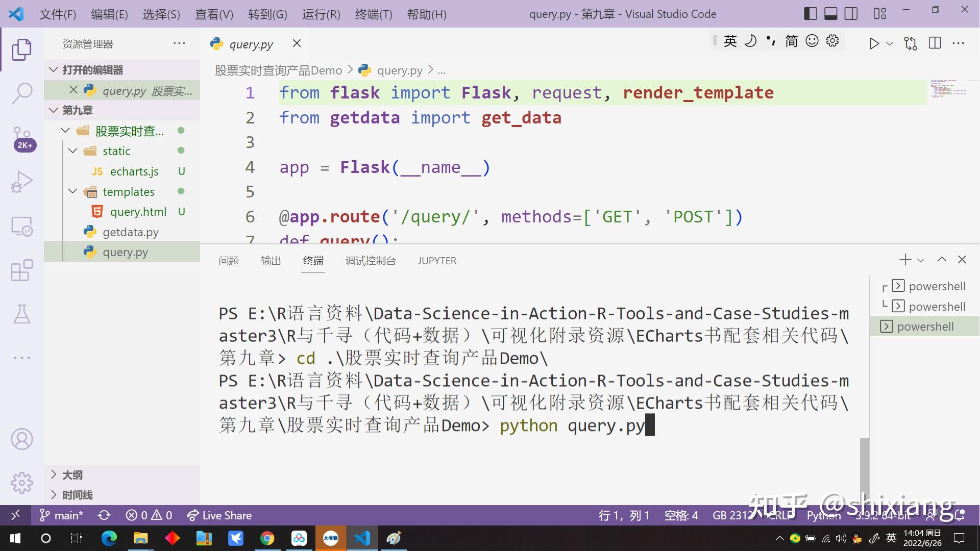980x551 pixels.
Task: Split the editor to the right
Action: pos(935,43)
